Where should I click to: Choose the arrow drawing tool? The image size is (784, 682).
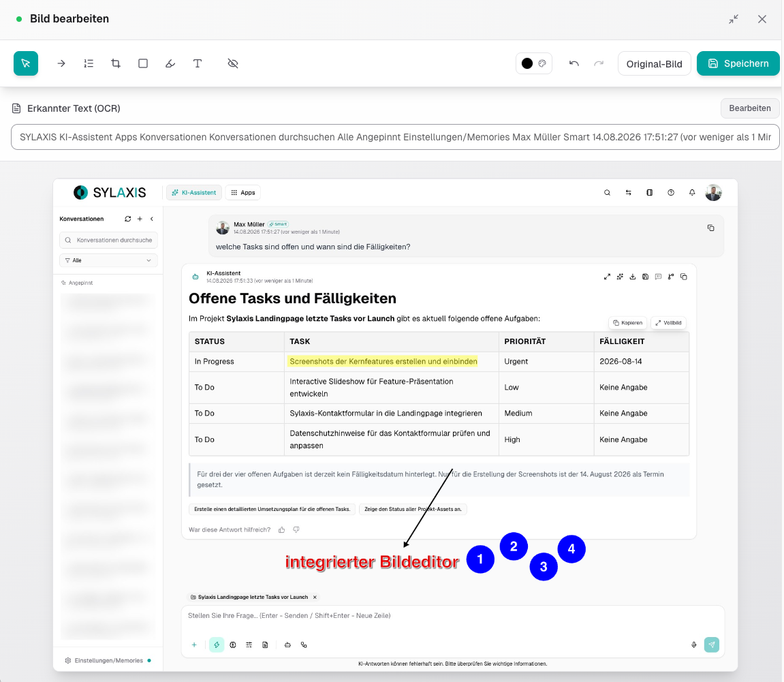pyautogui.click(x=61, y=63)
